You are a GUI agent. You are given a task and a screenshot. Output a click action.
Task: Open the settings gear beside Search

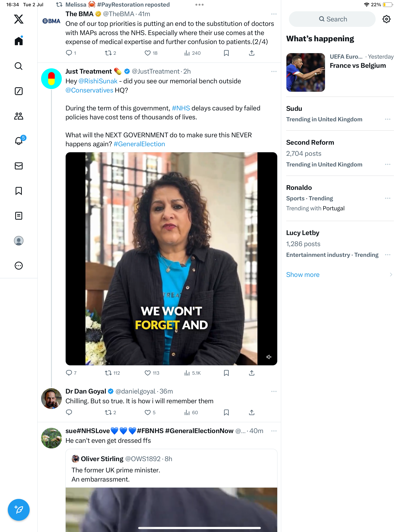386,19
